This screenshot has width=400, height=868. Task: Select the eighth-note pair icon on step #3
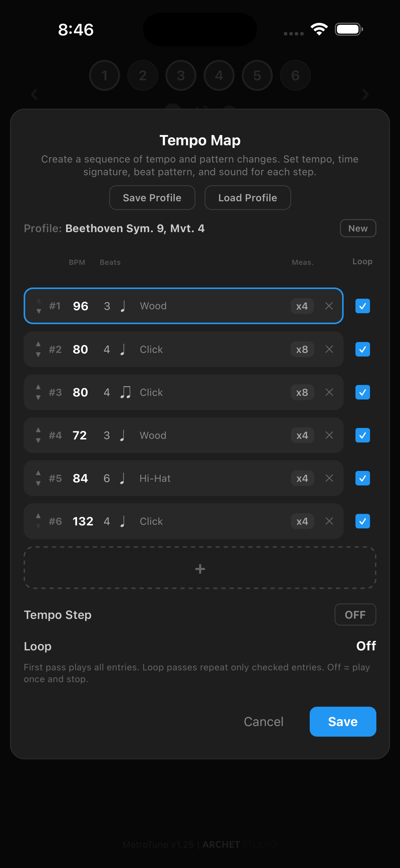click(125, 392)
